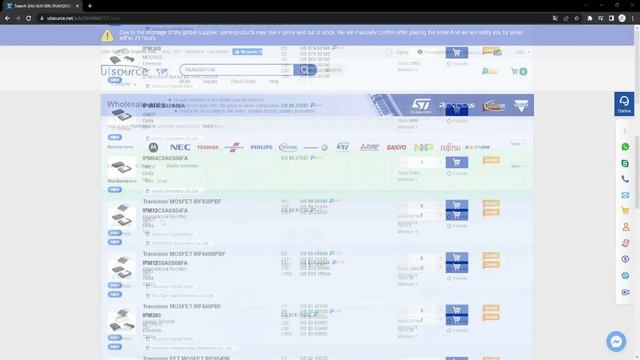Viewport: 640px width, 360px height.
Task: Click the red calculator icon in sidebar
Action: 625,243
